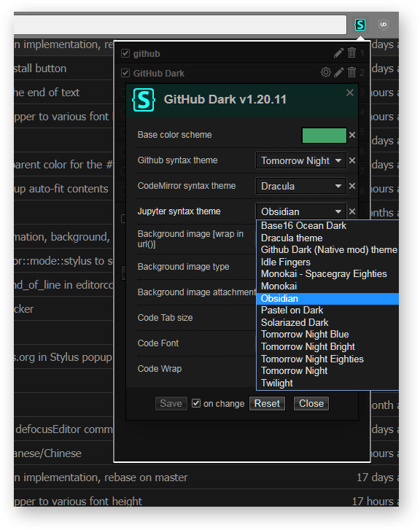
Task: Select Dracula theme option
Action: click(x=328, y=238)
